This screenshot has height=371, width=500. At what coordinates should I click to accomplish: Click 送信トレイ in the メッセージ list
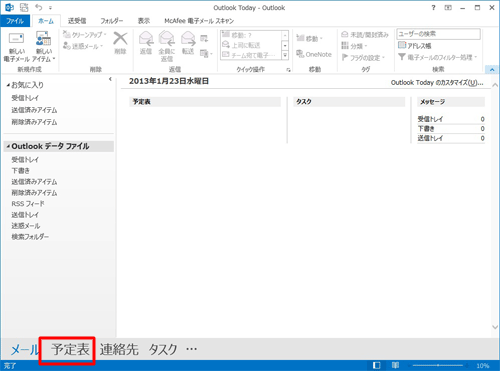click(430, 138)
